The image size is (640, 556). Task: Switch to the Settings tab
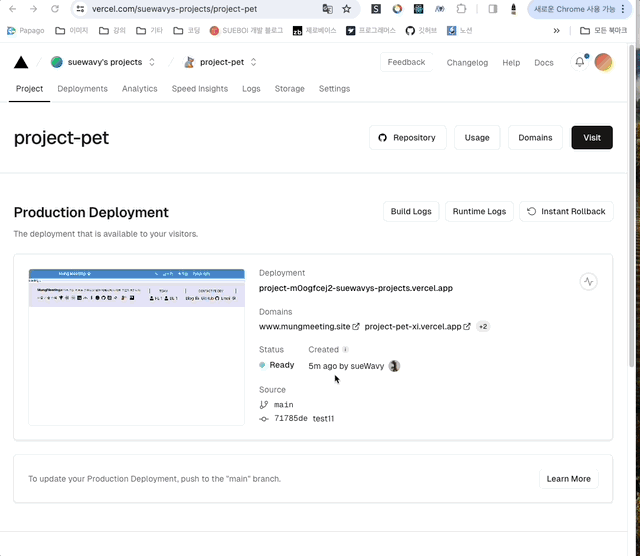334,89
